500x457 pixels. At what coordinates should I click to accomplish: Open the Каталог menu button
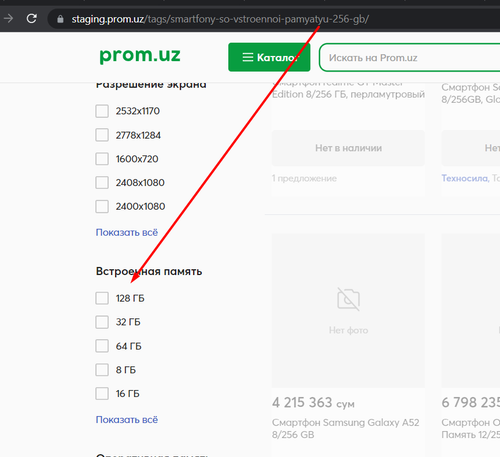point(269,57)
